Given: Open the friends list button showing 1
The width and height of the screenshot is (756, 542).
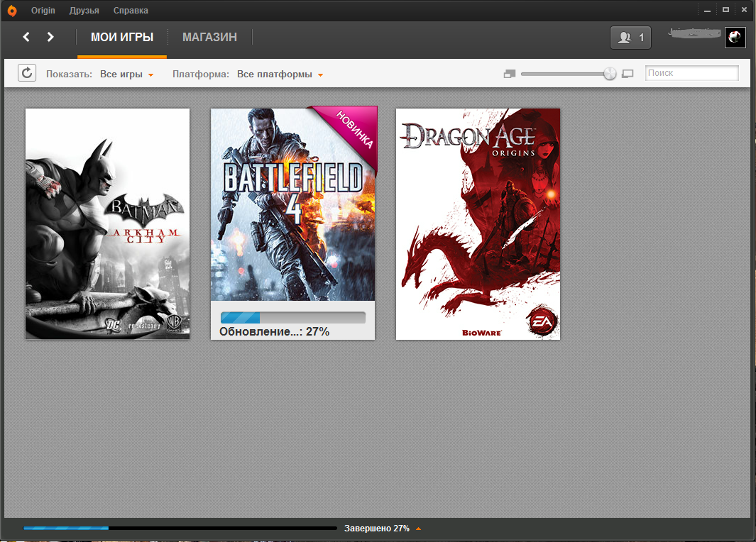Looking at the screenshot, I should pyautogui.click(x=630, y=37).
